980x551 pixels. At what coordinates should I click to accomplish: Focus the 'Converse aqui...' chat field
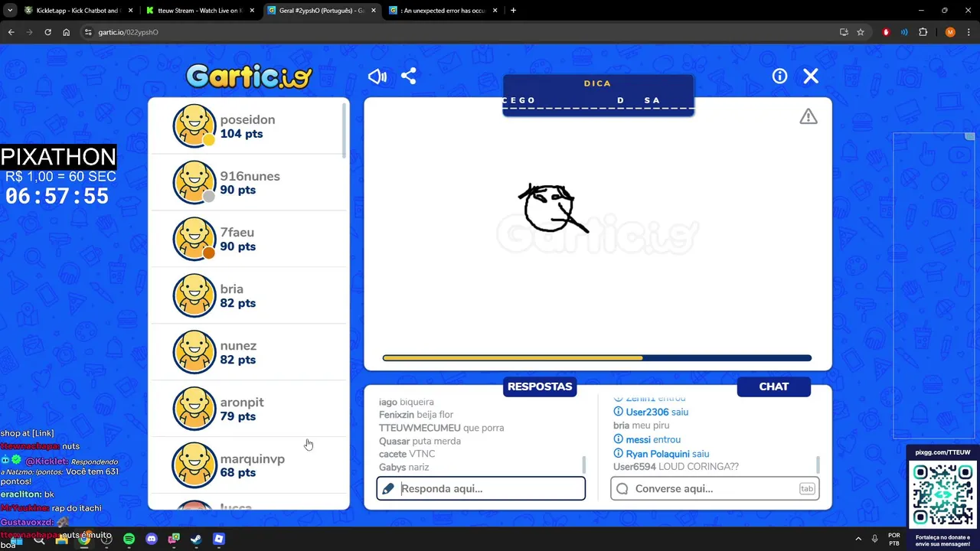[x=715, y=488]
